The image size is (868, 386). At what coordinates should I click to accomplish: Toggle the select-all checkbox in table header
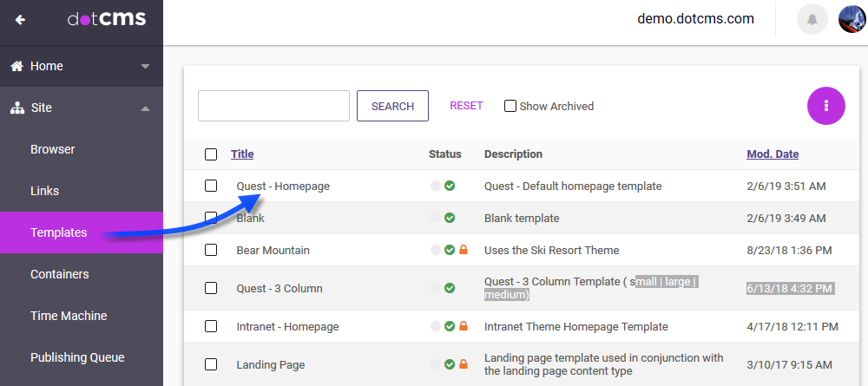pyautogui.click(x=211, y=154)
